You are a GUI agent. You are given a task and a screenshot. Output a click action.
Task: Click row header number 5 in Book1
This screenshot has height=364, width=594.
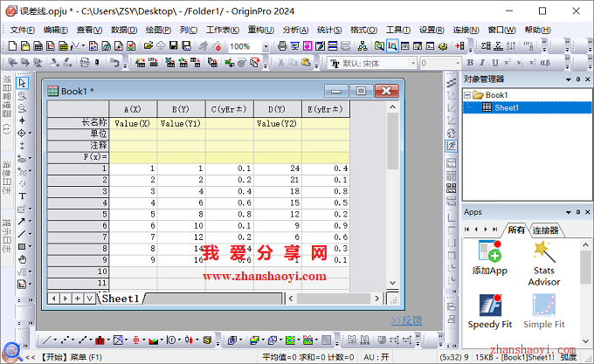coord(78,215)
